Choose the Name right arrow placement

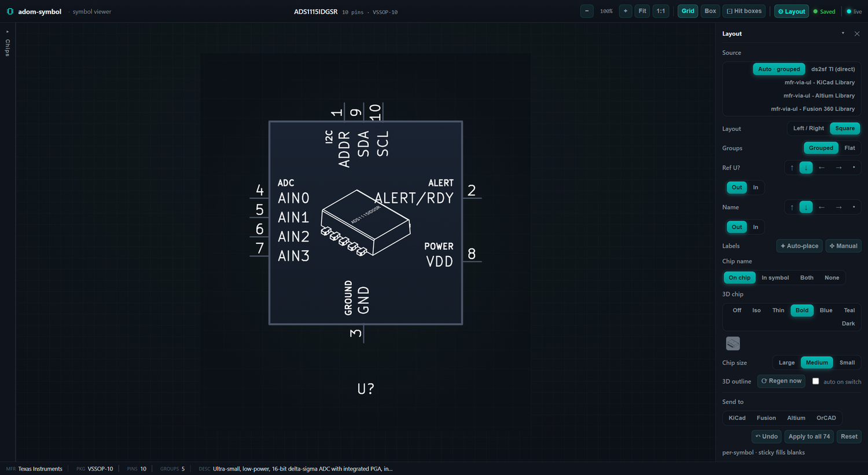click(838, 207)
